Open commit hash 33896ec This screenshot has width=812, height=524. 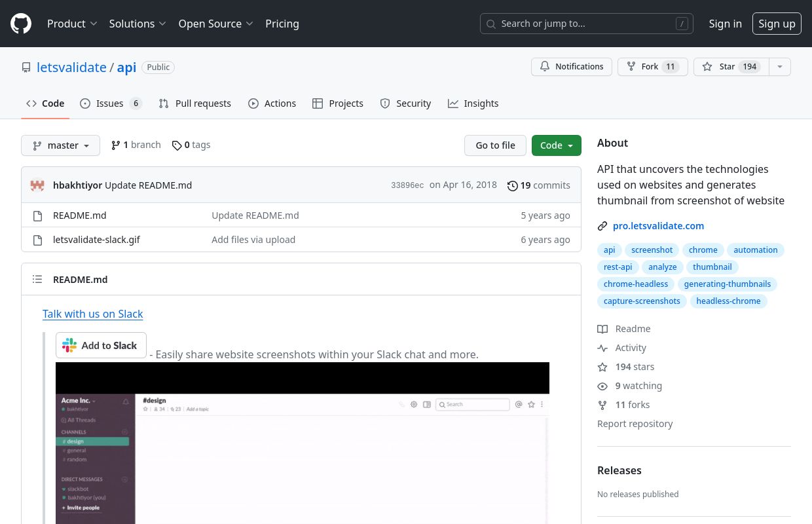pos(407,185)
